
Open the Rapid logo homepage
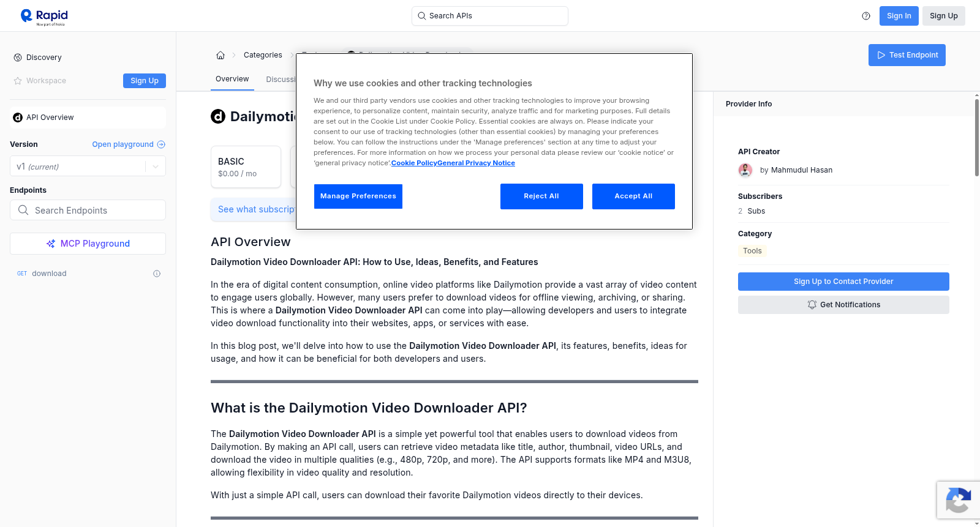(x=44, y=17)
